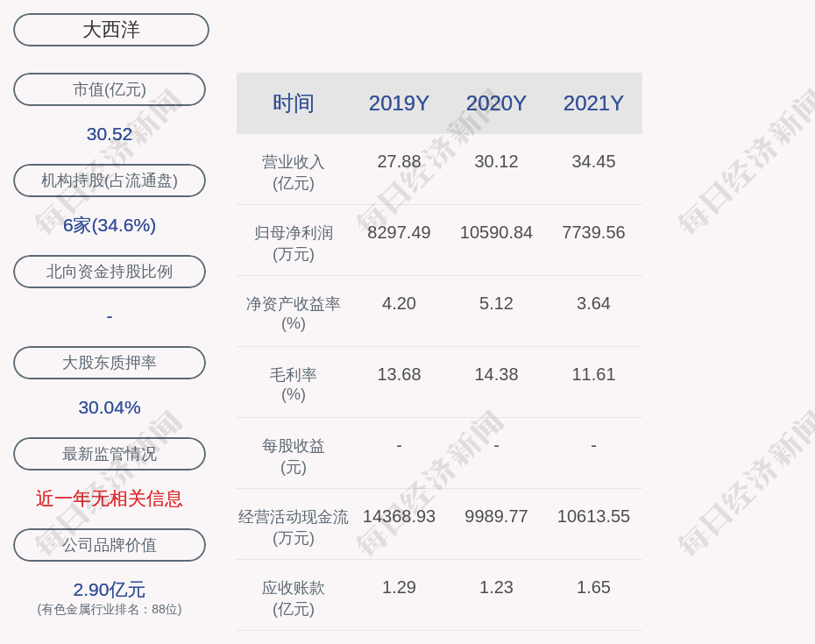The image size is (815, 644).
Task: Select the 2020Y column header
Action: coord(496,103)
